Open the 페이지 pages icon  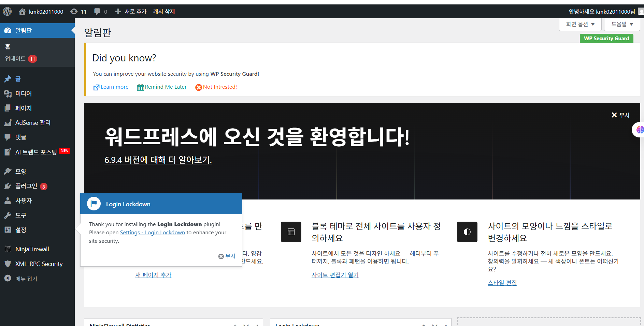click(8, 108)
